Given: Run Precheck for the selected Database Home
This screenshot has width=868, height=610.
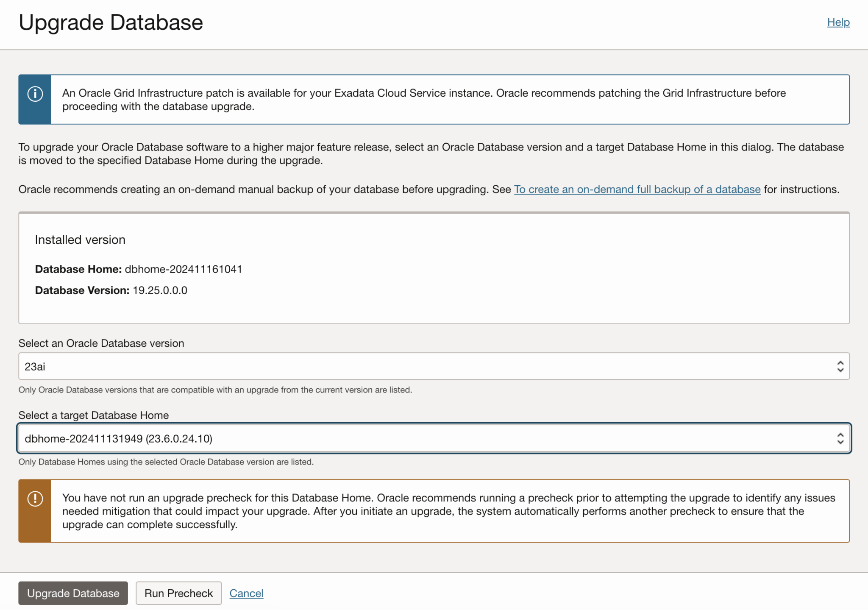Looking at the screenshot, I should (178, 593).
